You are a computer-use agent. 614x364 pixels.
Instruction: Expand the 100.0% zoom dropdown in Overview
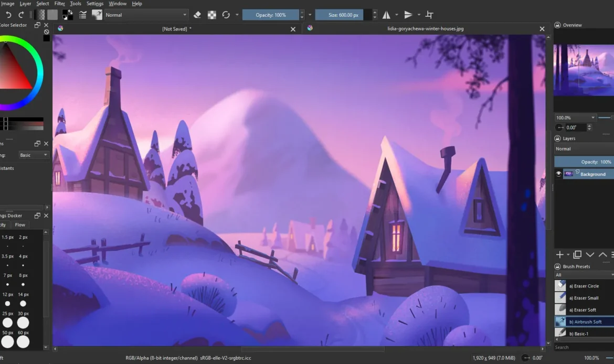(x=576, y=118)
